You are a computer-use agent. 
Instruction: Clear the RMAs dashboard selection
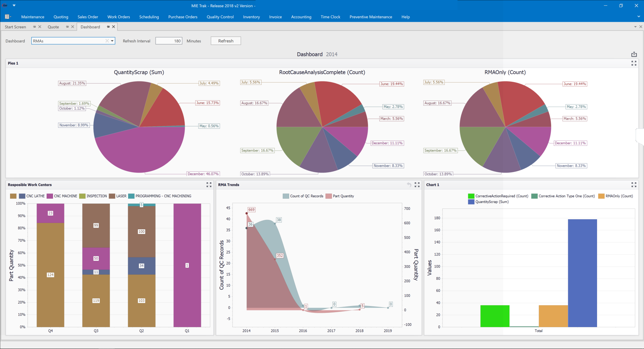coord(106,41)
